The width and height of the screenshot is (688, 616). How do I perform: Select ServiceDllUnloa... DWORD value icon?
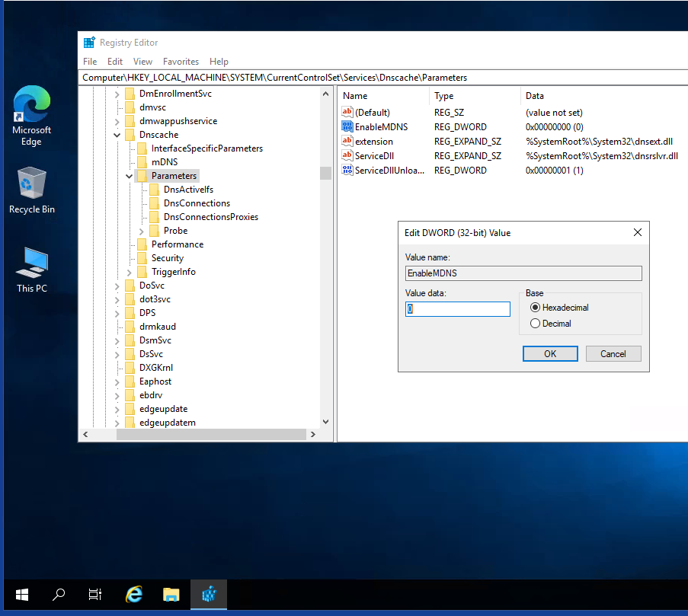[347, 170]
